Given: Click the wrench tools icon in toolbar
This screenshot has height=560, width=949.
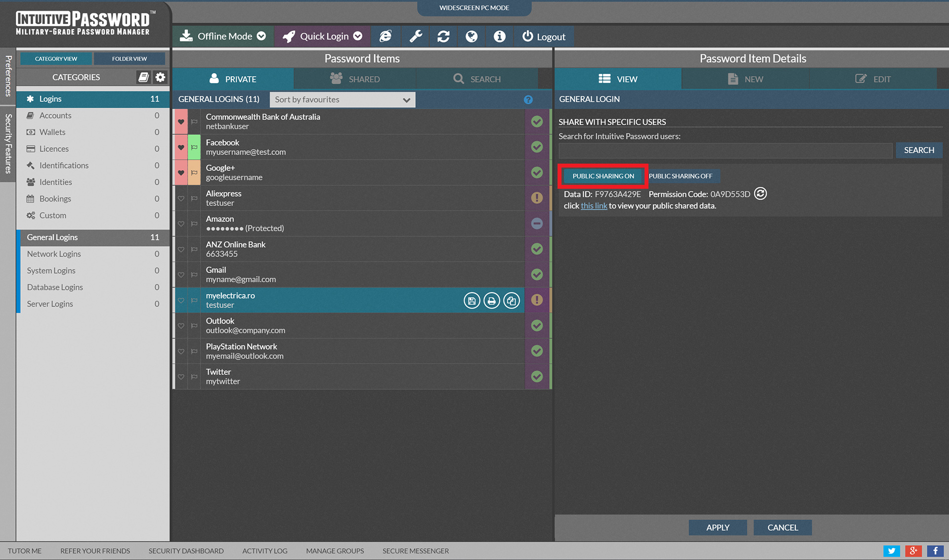Looking at the screenshot, I should pyautogui.click(x=416, y=36).
